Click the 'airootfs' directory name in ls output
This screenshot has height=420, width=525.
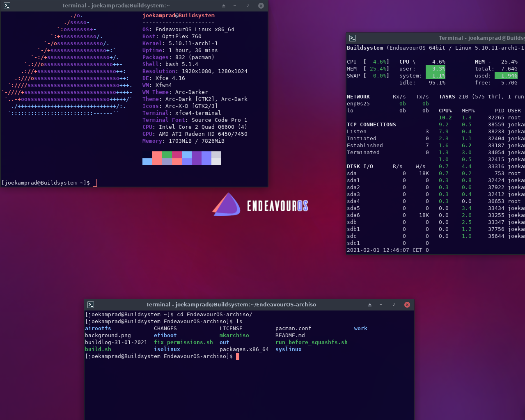98,328
